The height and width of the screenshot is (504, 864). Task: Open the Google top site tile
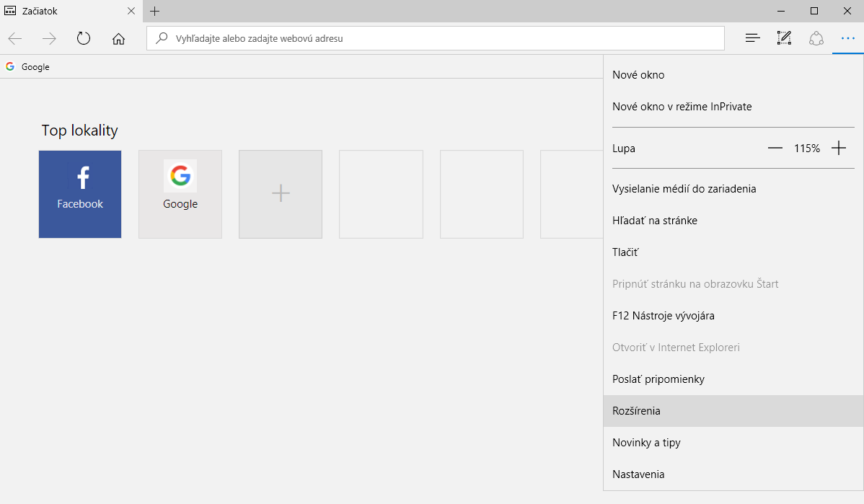coord(180,194)
